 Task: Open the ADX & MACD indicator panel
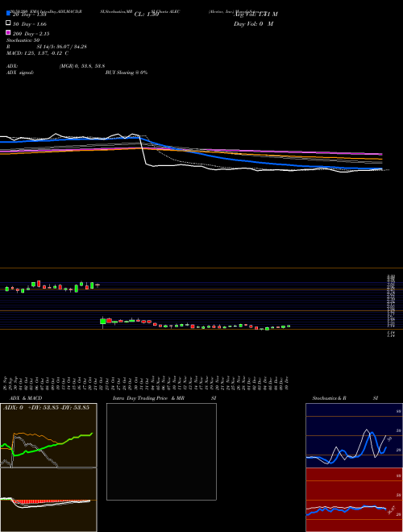[48, 468]
